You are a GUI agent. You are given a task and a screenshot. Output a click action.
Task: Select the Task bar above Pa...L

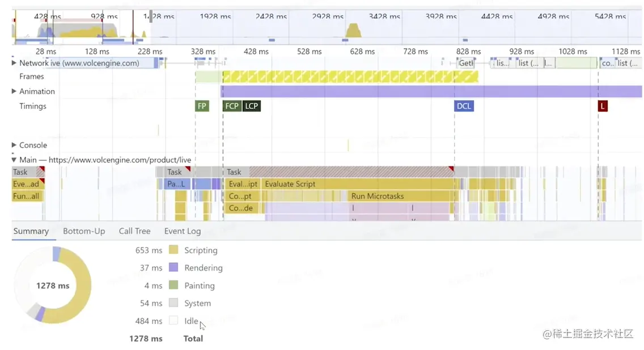click(177, 172)
